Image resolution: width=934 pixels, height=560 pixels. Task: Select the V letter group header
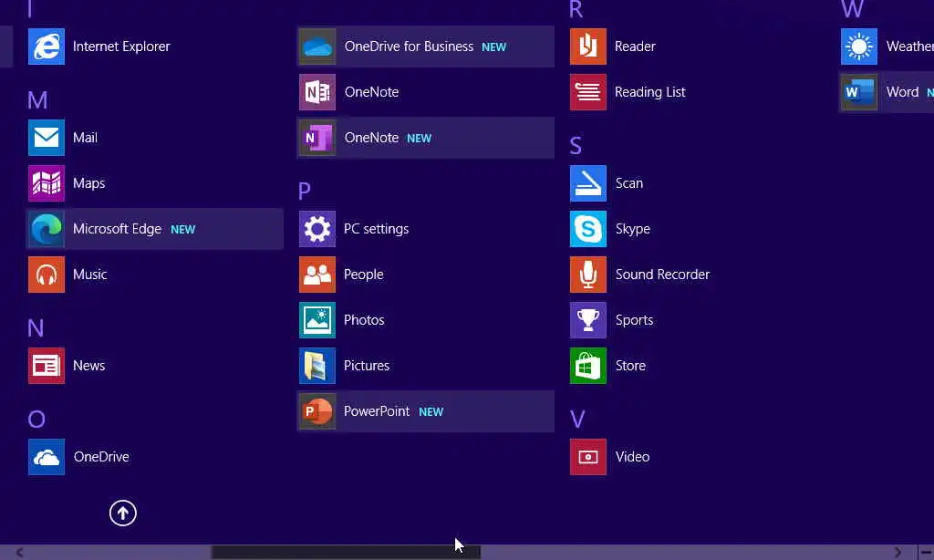tap(577, 420)
